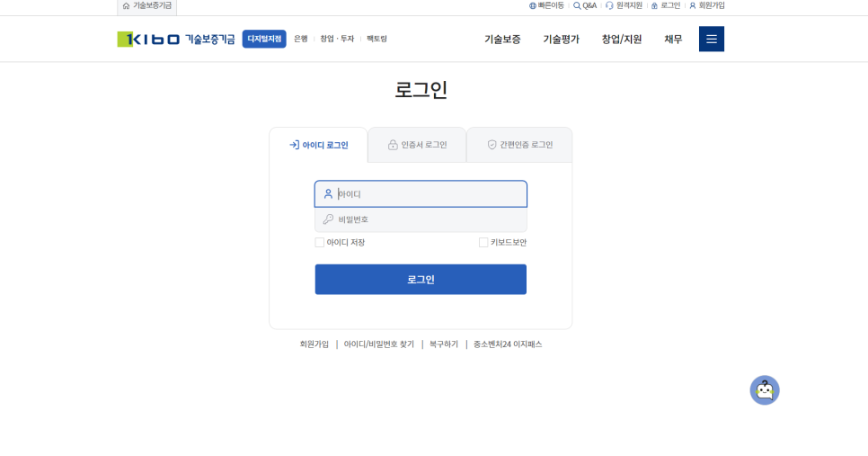Enable 아이디 저장 checkbox
Viewport: 868px width, 456px height.
[320, 243]
